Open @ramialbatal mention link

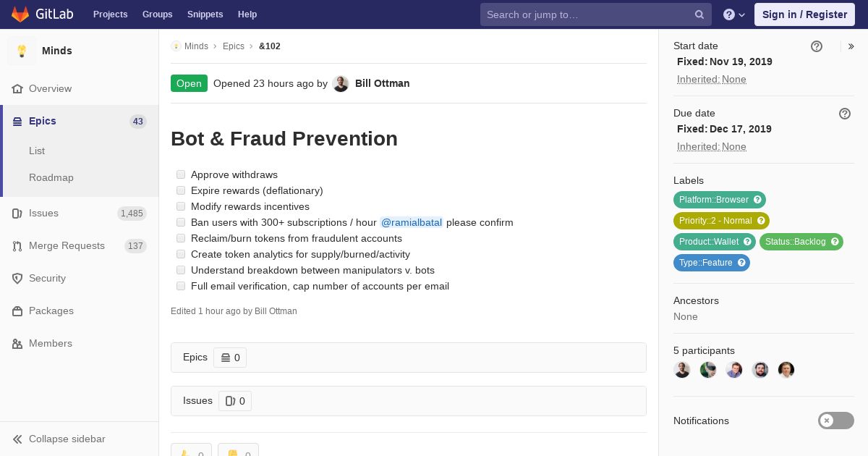(x=411, y=222)
